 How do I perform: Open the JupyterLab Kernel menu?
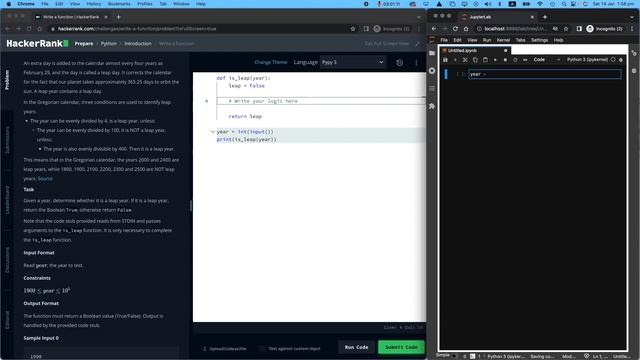pyautogui.click(x=503, y=40)
